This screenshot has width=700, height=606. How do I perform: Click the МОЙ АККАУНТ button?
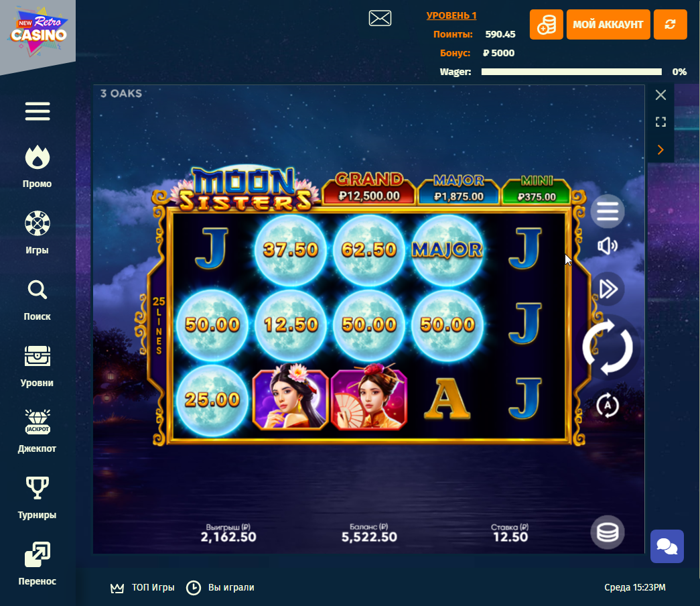point(608,25)
